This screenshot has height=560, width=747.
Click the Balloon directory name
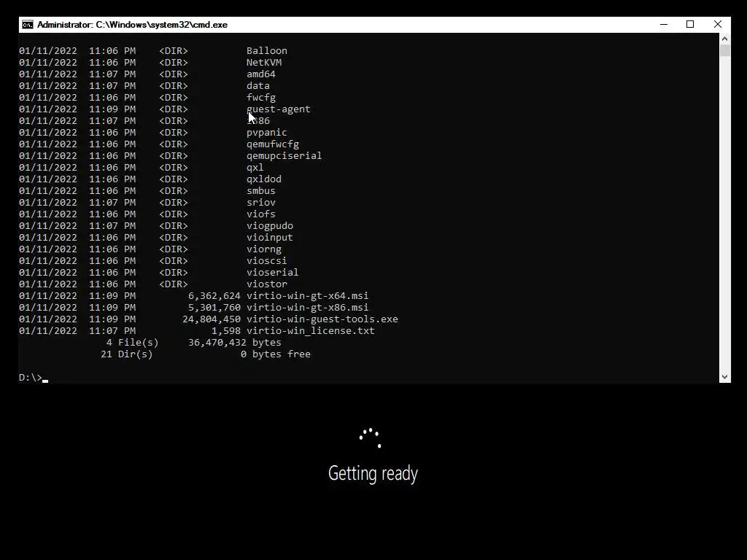point(267,50)
